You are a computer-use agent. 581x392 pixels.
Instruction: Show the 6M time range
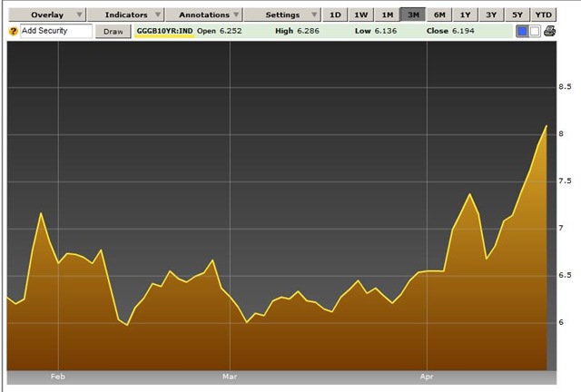[439, 15]
